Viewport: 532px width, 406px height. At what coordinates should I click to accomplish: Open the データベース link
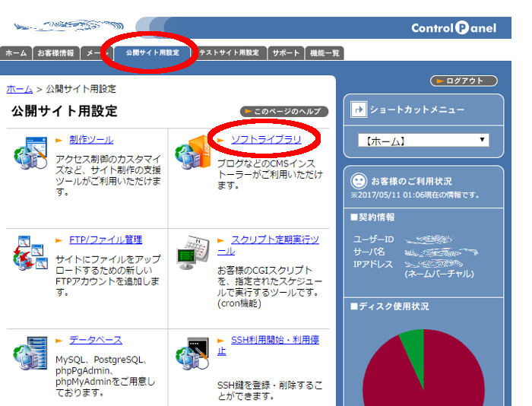[x=95, y=340]
